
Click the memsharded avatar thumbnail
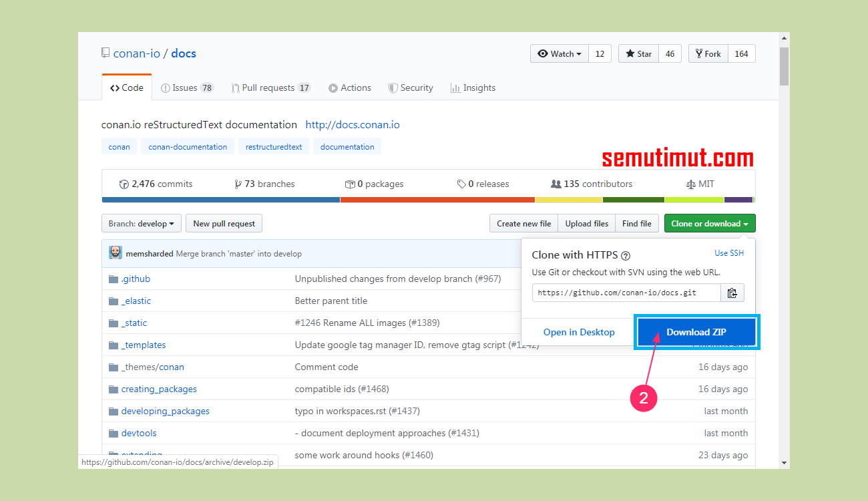pyautogui.click(x=116, y=253)
